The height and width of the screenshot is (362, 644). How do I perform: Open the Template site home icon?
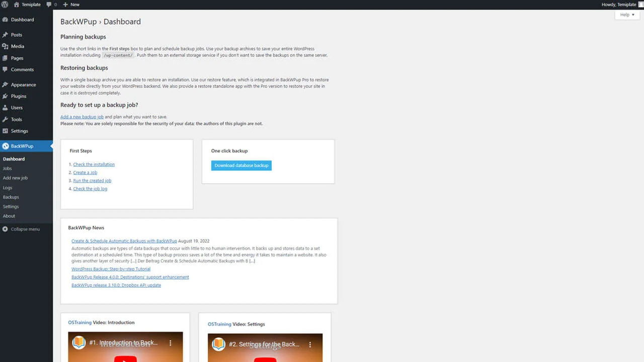(x=16, y=5)
